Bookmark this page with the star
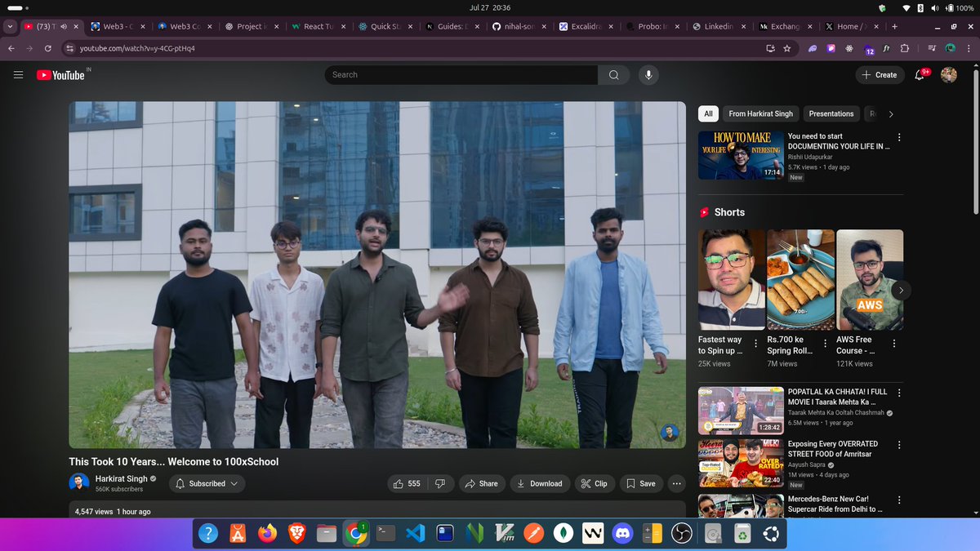 pos(787,48)
